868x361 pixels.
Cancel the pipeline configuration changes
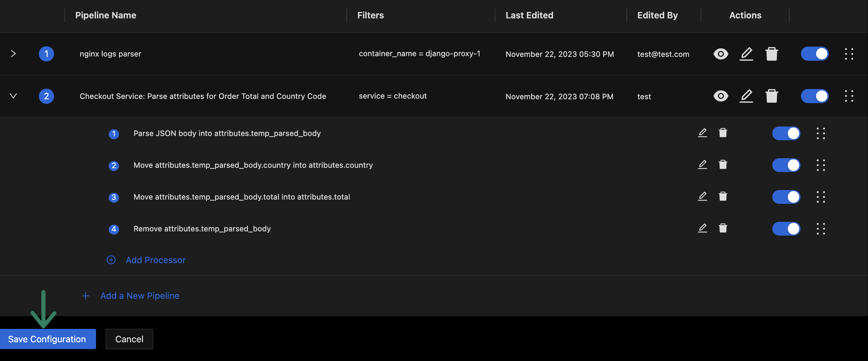point(129,339)
